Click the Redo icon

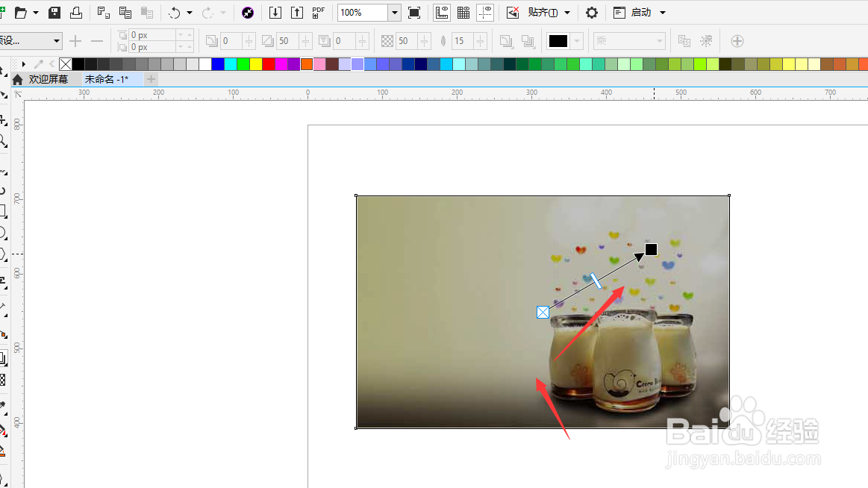(207, 12)
